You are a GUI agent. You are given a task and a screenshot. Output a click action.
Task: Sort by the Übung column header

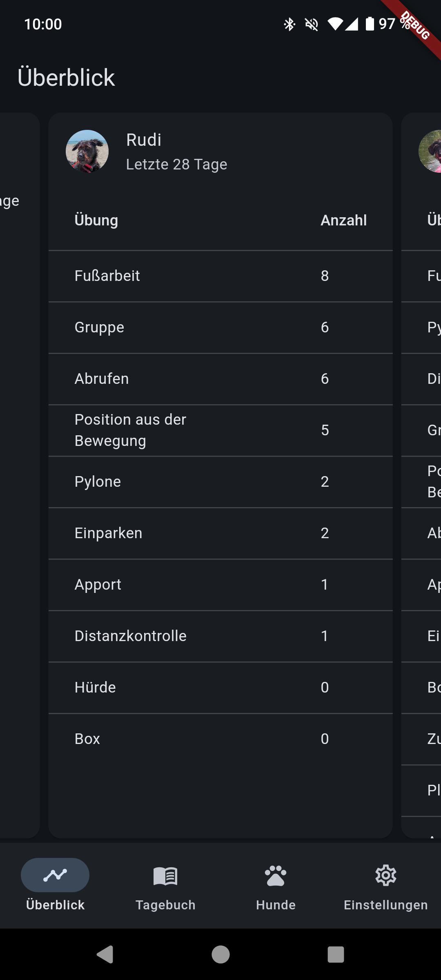coord(96,220)
